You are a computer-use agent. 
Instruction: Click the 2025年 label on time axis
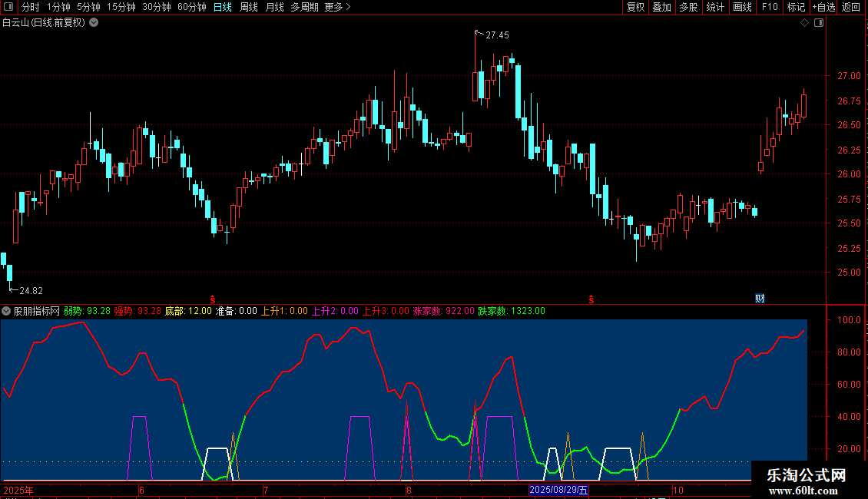18,490
